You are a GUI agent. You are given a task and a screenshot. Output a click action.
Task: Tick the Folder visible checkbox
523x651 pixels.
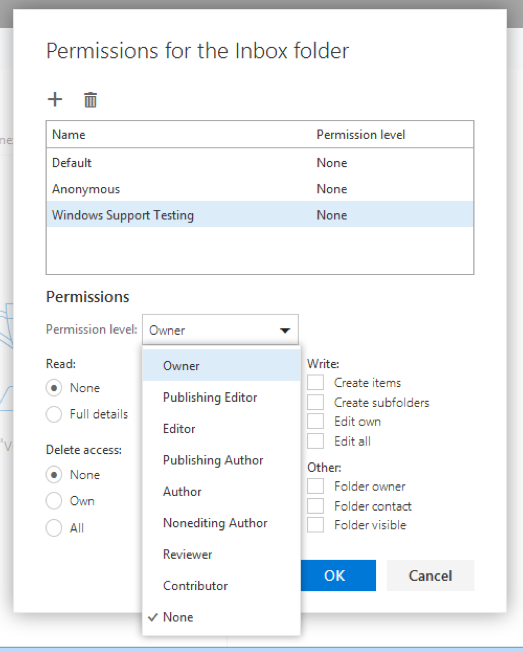point(315,525)
